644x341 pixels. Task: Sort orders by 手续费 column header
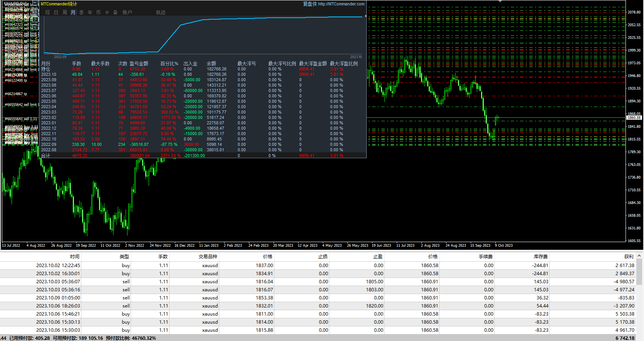click(486, 256)
